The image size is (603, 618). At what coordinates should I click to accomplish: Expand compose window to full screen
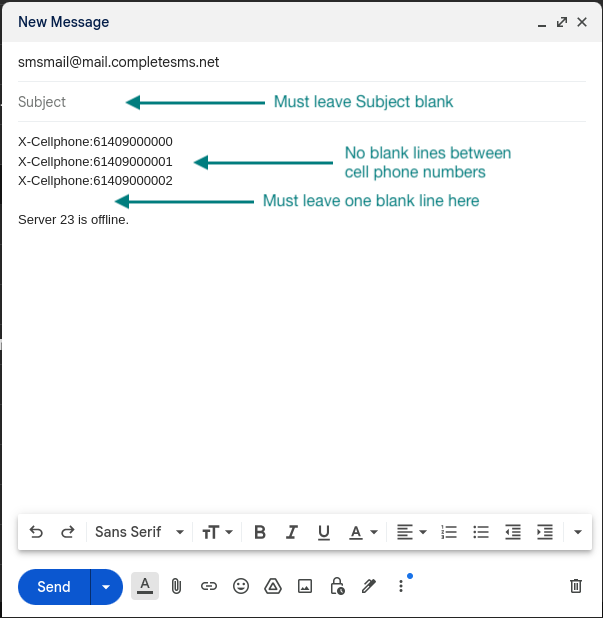(562, 22)
